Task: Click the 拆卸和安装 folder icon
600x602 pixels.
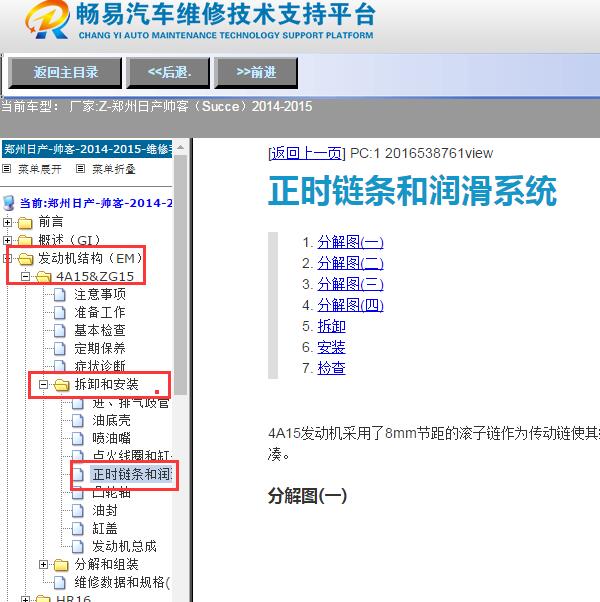Action: 61,384
